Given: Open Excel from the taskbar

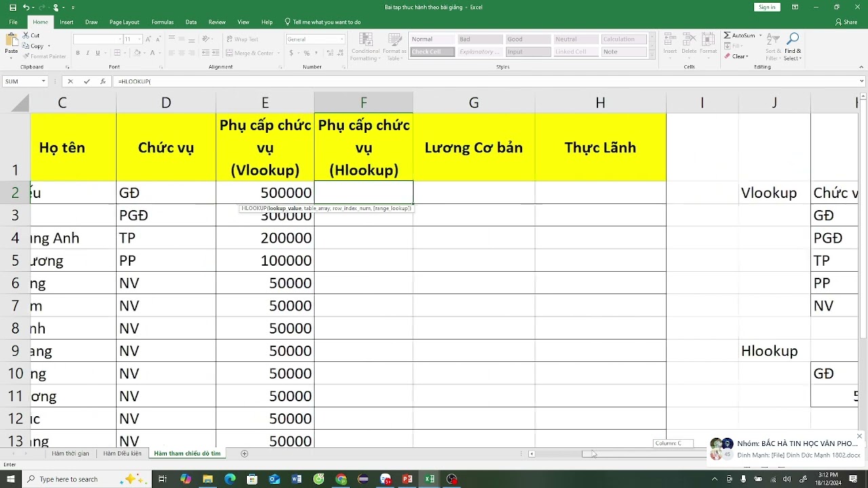Looking at the screenshot, I should pyautogui.click(x=429, y=479).
